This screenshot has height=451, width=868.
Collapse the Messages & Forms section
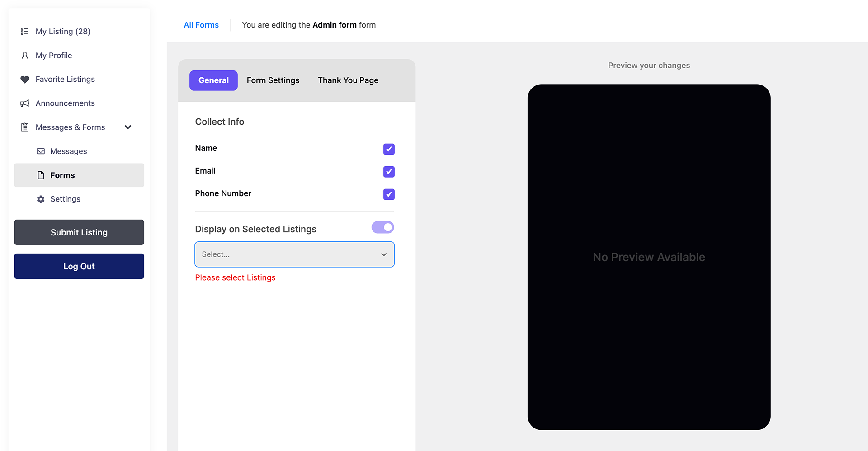(128, 127)
